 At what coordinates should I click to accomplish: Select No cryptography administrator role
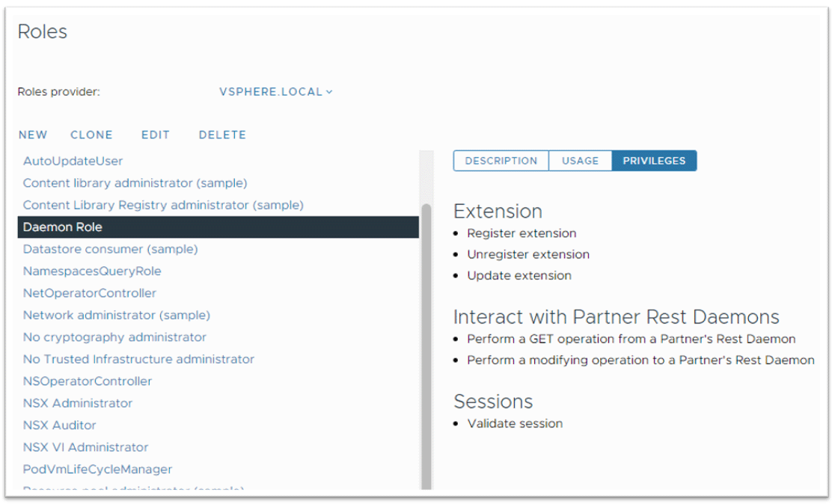pyautogui.click(x=114, y=337)
